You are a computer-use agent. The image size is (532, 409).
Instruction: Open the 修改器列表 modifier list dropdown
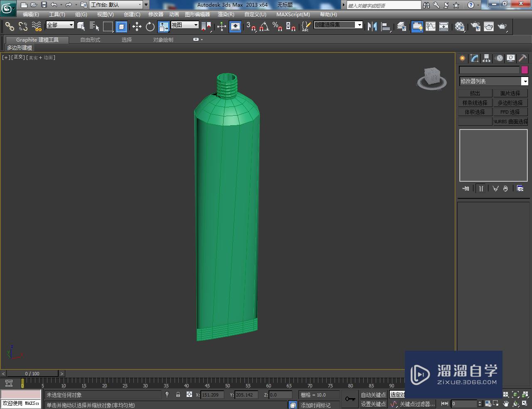pos(493,81)
